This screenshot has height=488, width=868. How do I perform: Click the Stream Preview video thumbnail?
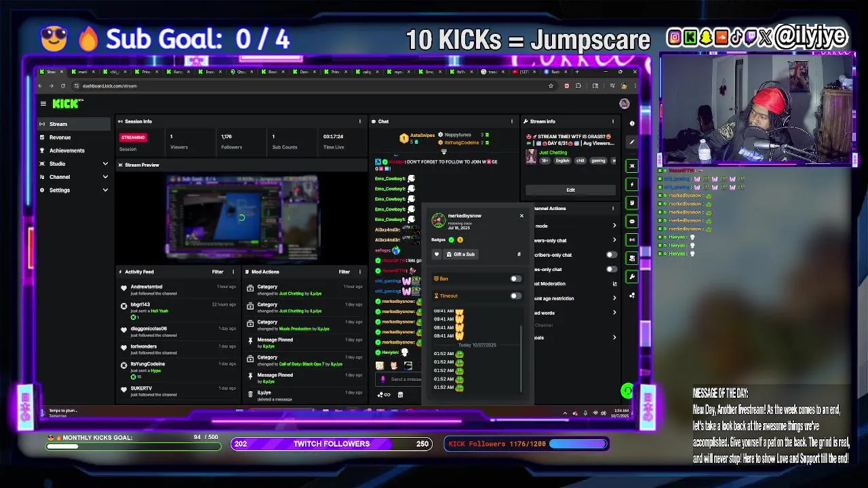click(x=242, y=218)
